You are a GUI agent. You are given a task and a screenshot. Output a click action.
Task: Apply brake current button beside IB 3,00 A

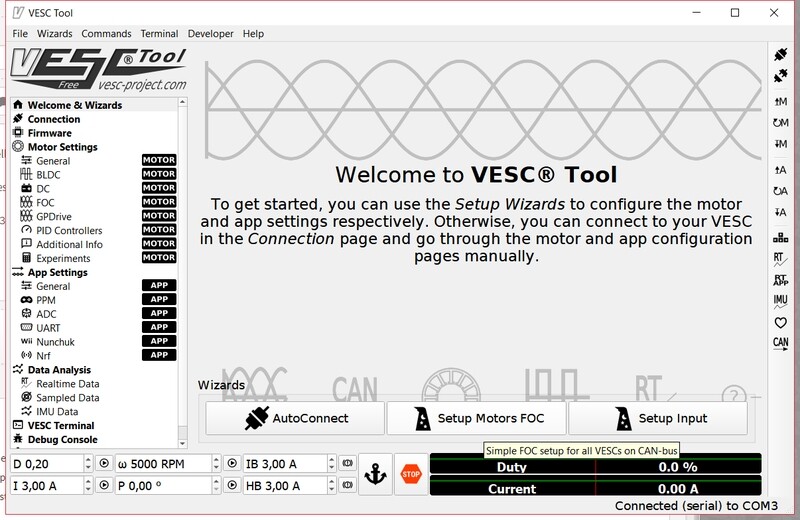click(347, 463)
